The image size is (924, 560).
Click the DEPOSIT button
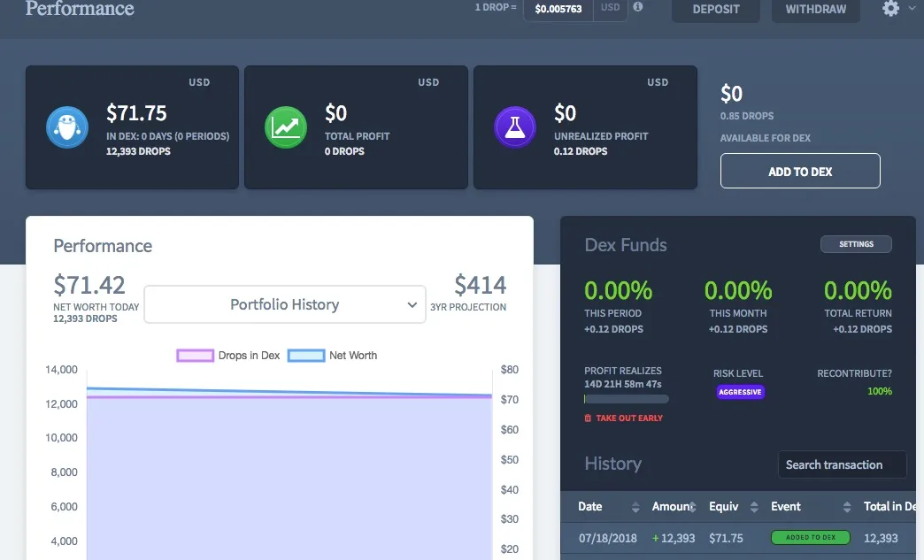coord(715,10)
